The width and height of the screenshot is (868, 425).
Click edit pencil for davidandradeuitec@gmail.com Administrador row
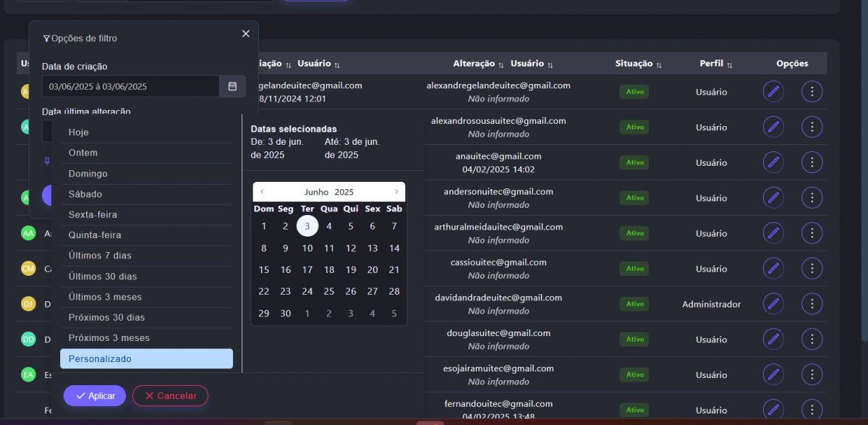pos(773,304)
